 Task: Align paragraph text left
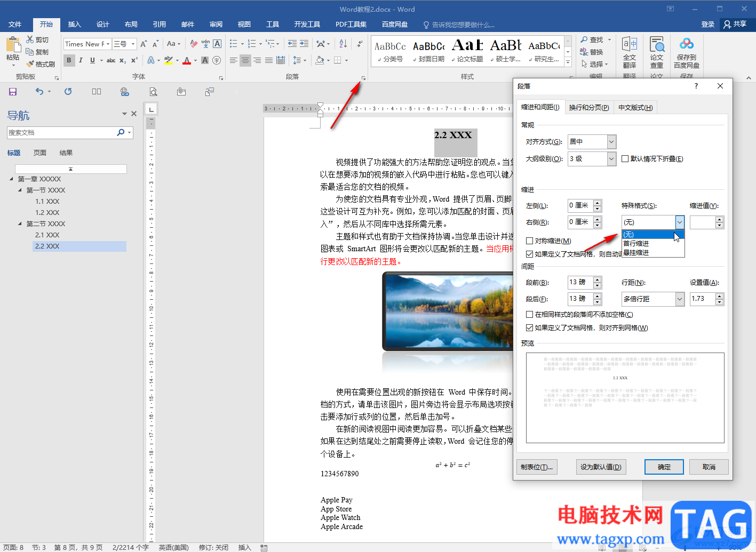point(234,60)
